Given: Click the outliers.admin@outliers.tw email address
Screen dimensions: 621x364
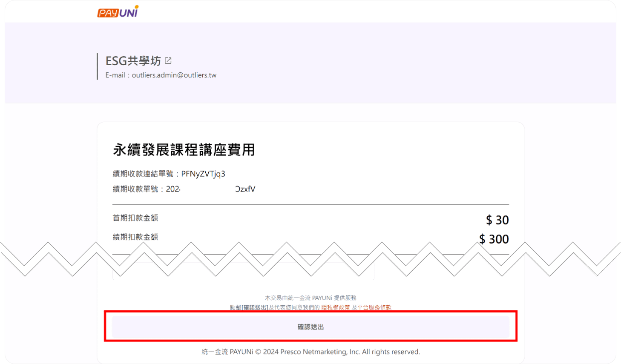Looking at the screenshot, I should pos(174,75).
